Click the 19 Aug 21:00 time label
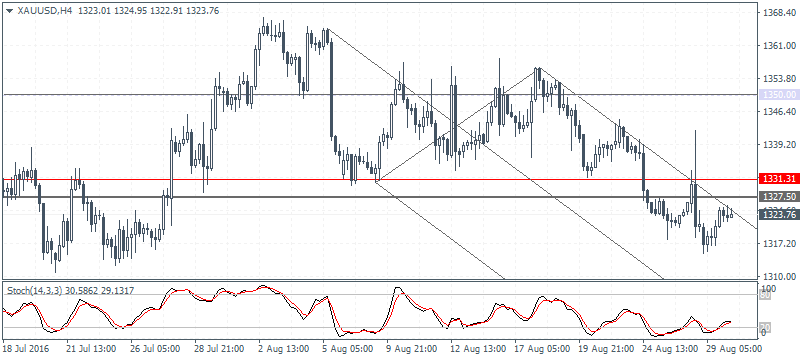800x360 pixels. click(x=605, y=349)
